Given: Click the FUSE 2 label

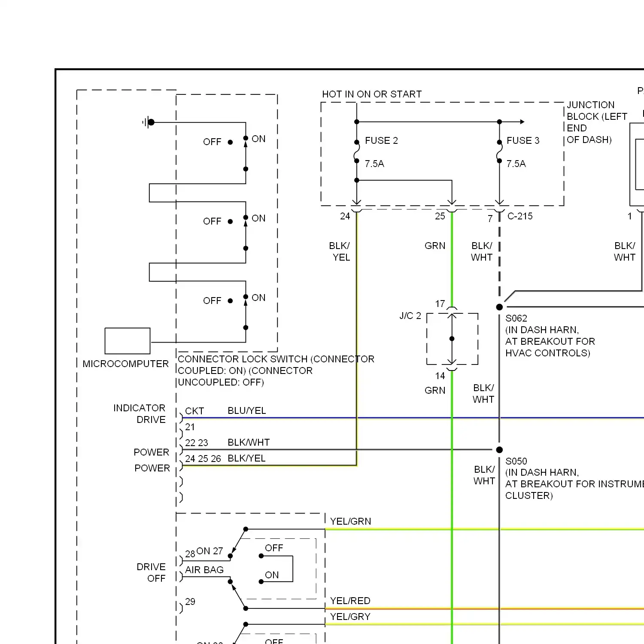Looking at the screenshot, I should coord(381,140).
